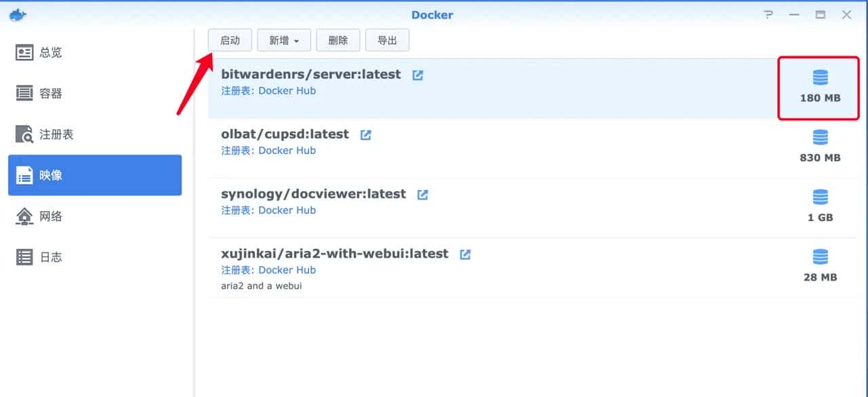This screenshot has width=868, height=397.
Task: Click the 830 MB database size icon
Action: point(820,137)
